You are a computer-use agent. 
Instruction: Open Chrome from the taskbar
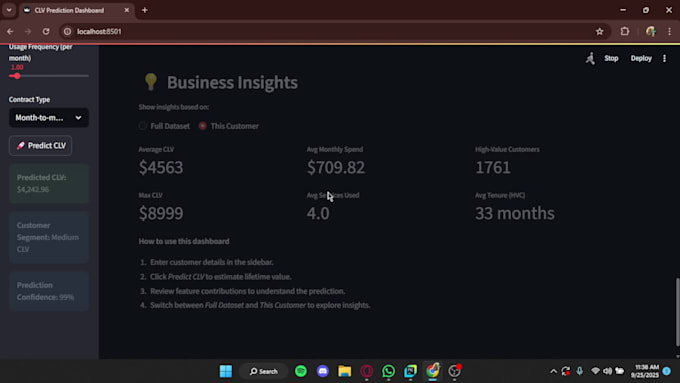tap(432, 371)
